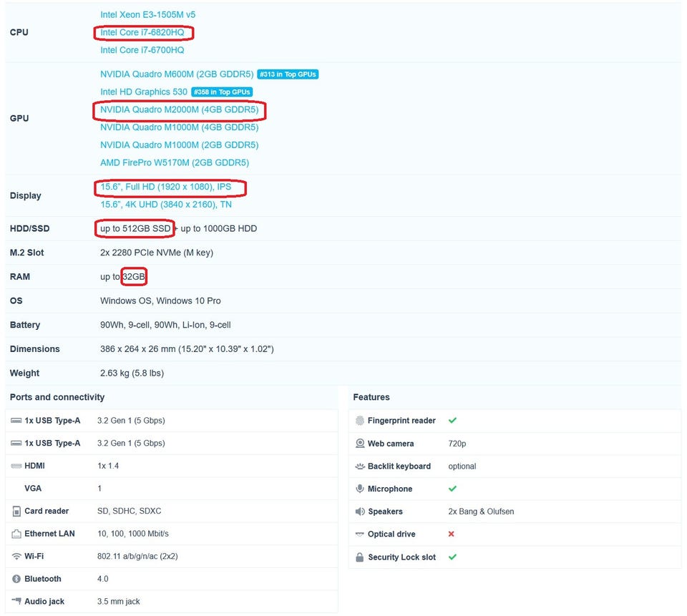
Task: Click the 'Ports and connectivity' heading
Action: click(x=57, y=397)
